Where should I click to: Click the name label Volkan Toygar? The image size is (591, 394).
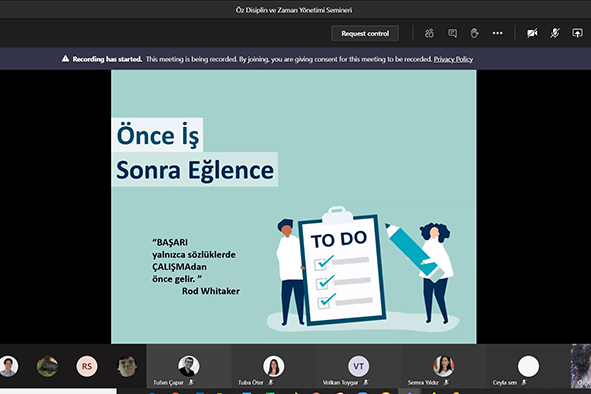pos(340,383)
